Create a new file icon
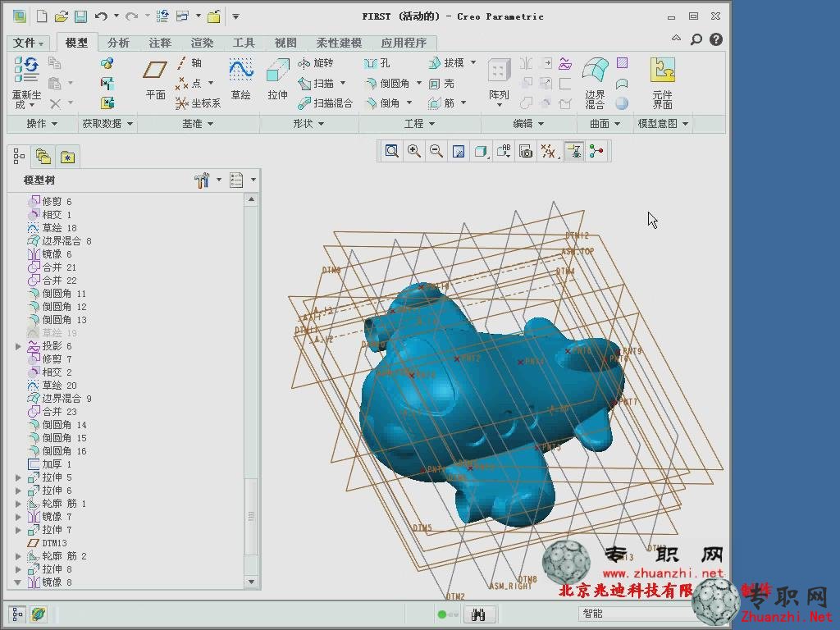The image size is (840, 630). tap(41, 16)
